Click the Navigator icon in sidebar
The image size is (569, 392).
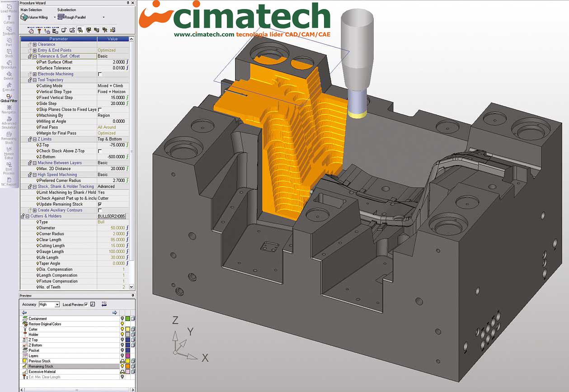pyautogui.click(x=9, y=109)
